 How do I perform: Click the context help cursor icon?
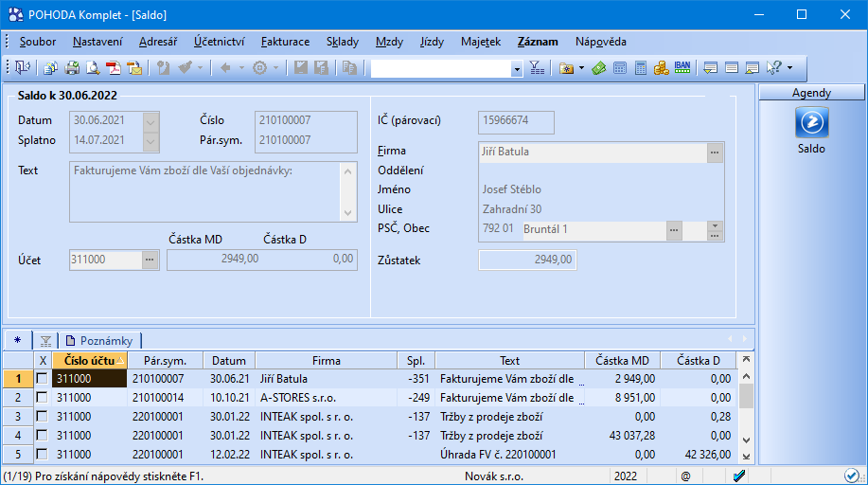774,68
